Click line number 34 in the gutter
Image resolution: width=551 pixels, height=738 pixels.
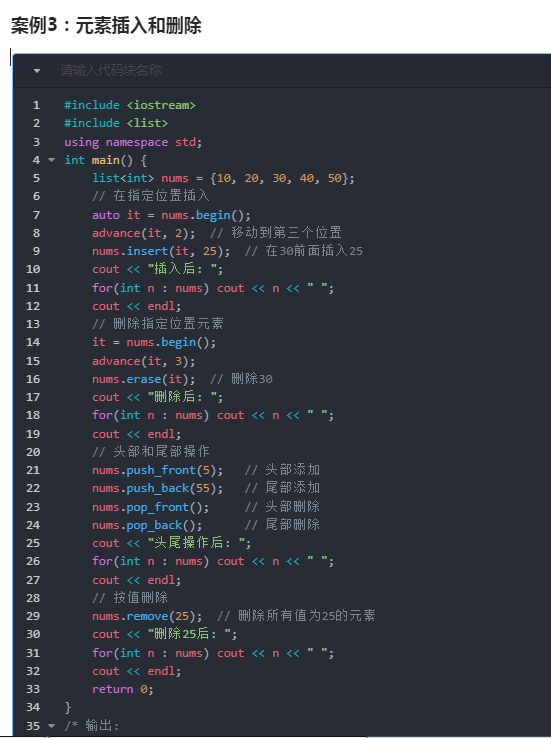coord(33,707)
